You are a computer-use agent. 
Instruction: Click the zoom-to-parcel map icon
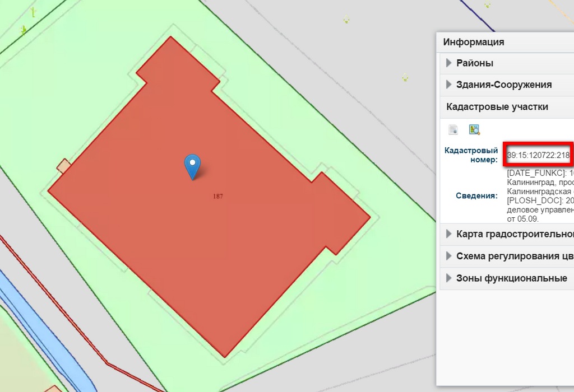pos(474,130)
